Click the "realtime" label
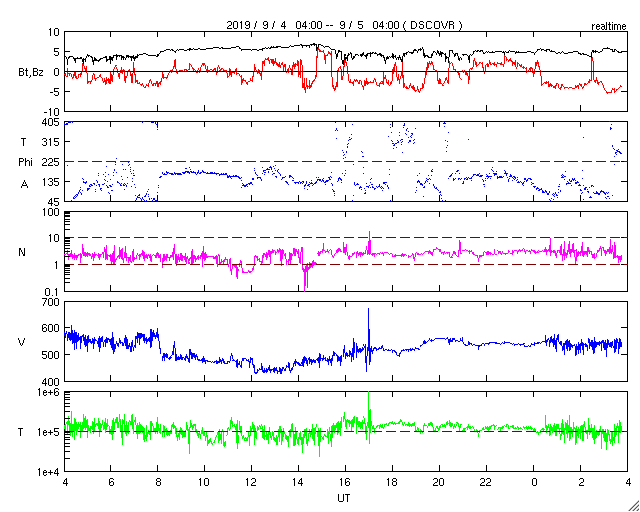This screenshot has height=512, width=640. 608,27
